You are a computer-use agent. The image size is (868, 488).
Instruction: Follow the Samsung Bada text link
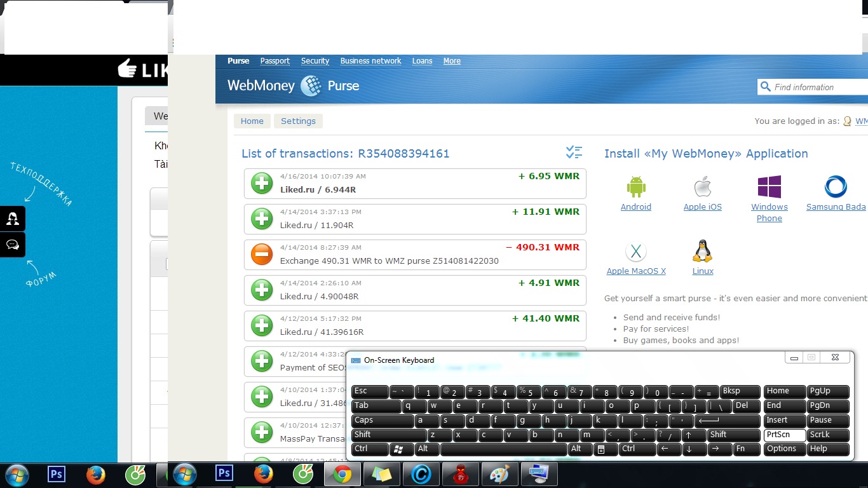[836, 207]
